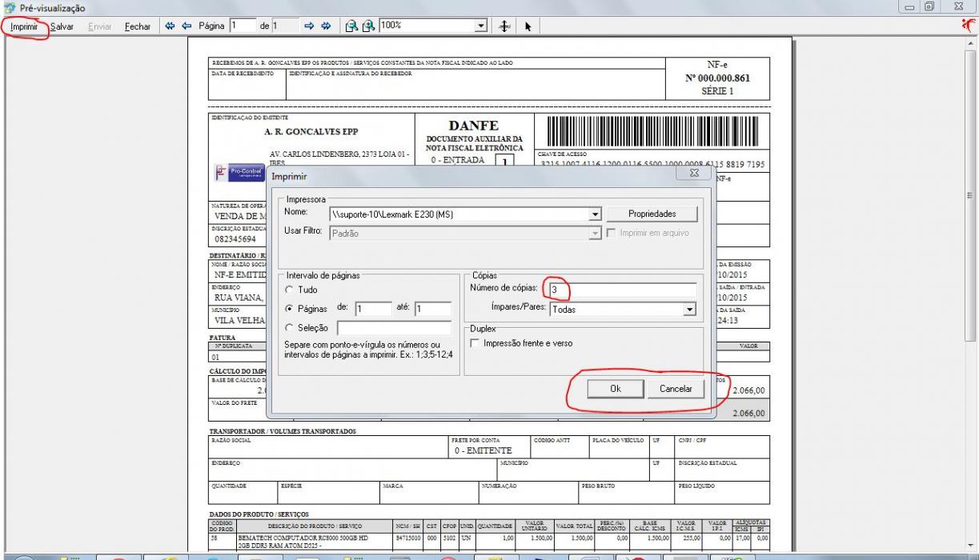Click the vertical scrollbar down arrow

973,538
